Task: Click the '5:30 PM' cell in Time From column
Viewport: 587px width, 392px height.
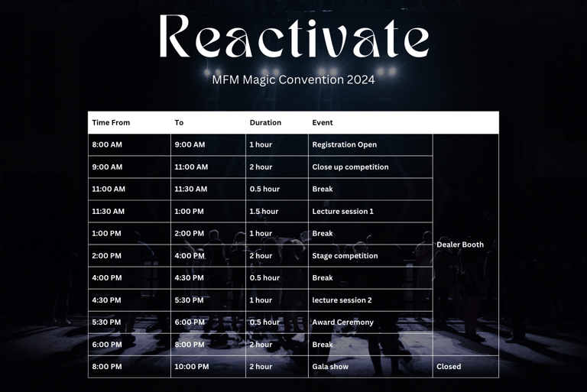Action: point(129,322)
